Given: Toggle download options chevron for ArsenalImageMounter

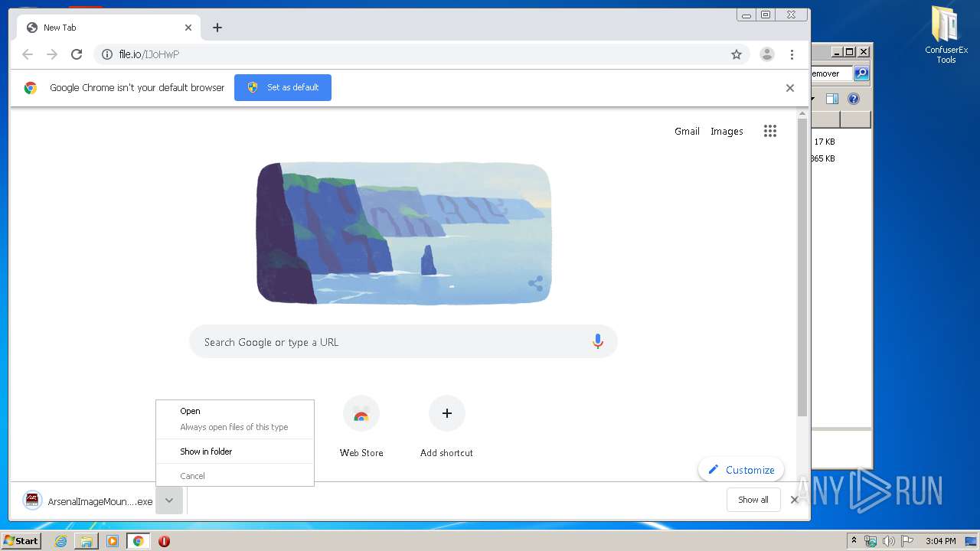Looking at the screenshot, I should [x=169, y=500].
